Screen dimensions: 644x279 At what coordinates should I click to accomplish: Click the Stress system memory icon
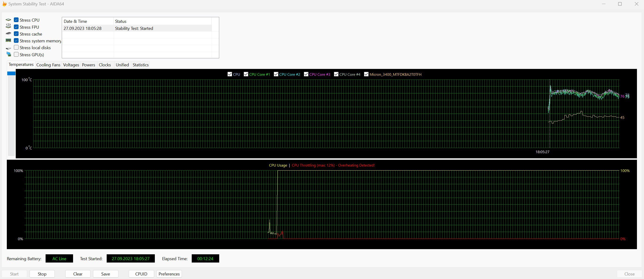coord(9,40)
